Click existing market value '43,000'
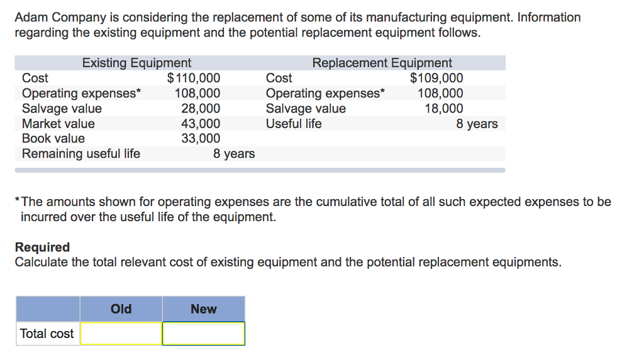Image resolution: width=644 pixels, height=360 pixels. click(x=201, y=124)
